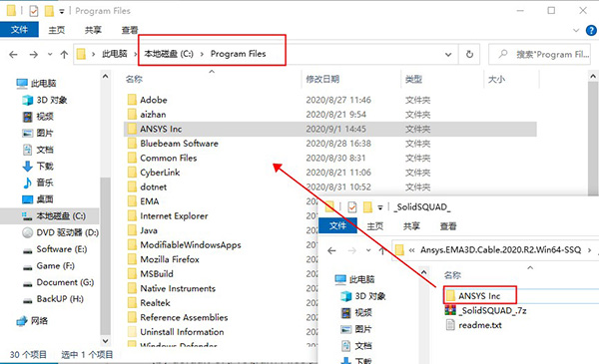Select ANSYS Inc folder in _SolidSQUAD_ window
This screenshot has width=599, height=364.
tap(479, 296)
